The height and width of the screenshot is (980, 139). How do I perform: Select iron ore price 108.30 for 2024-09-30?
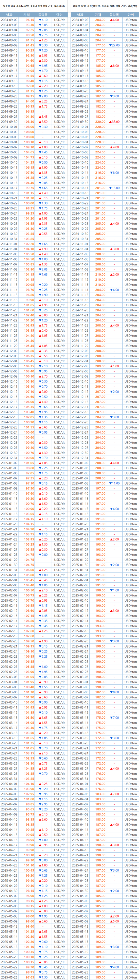click(x=30, y=122)
